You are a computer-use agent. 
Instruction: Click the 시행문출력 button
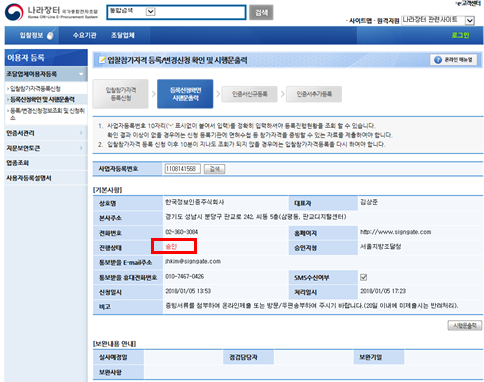point(465,325)
